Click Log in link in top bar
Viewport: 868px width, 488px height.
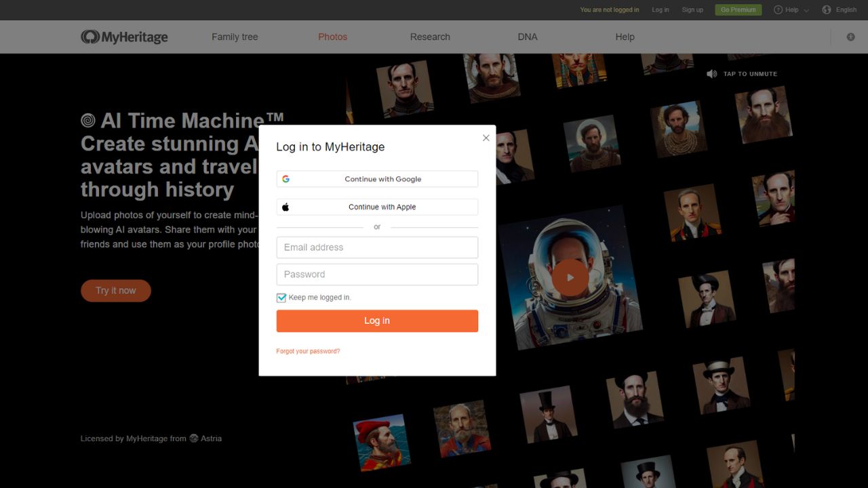click(660, 9)
